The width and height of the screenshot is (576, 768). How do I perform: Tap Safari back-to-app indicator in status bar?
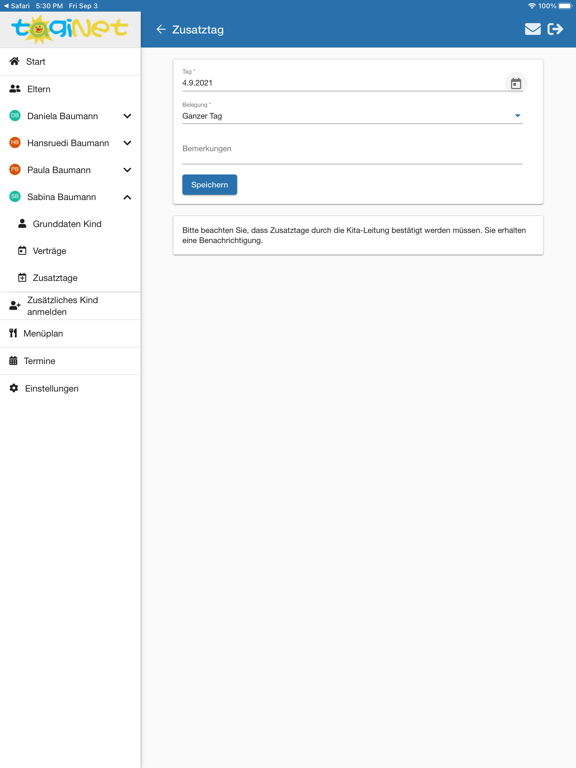(x=17, y=6)
